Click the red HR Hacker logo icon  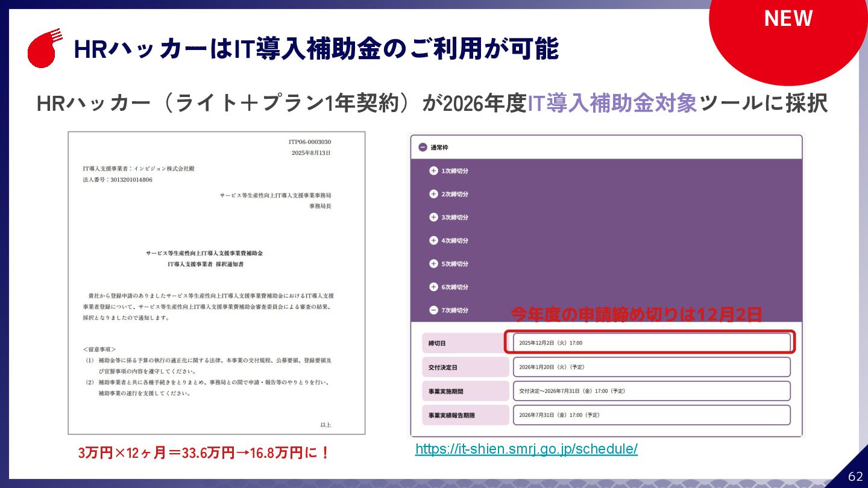pos(45,48)
